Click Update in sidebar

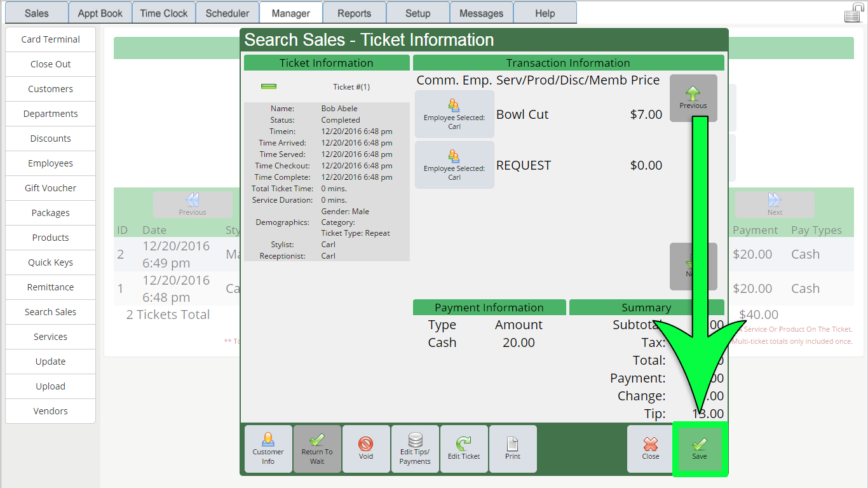click(50, 362)
